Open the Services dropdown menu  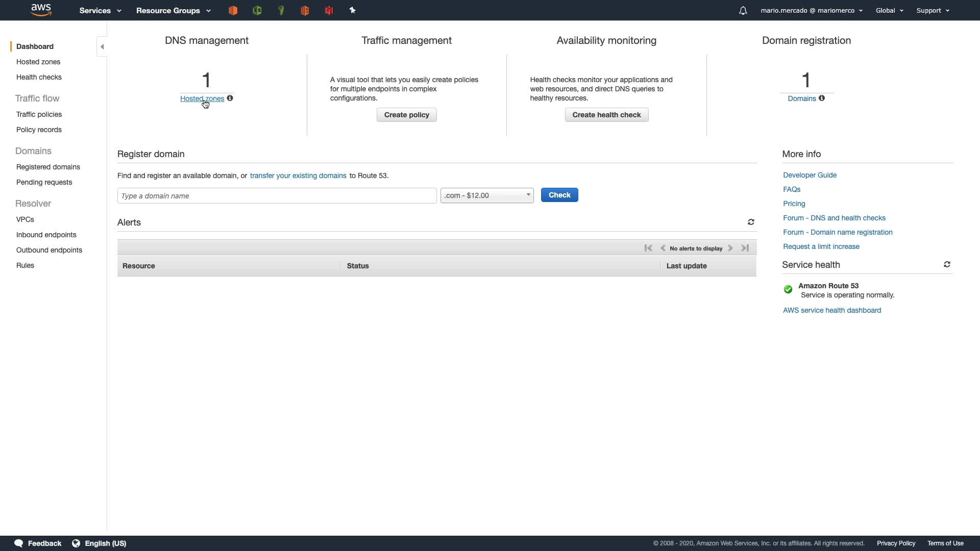coord(100,10)
